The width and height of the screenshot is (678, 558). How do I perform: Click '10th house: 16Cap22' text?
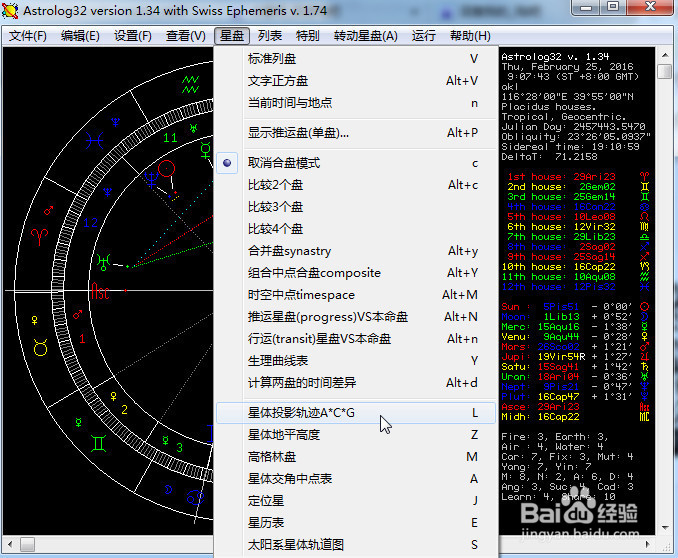click(558, 267)
